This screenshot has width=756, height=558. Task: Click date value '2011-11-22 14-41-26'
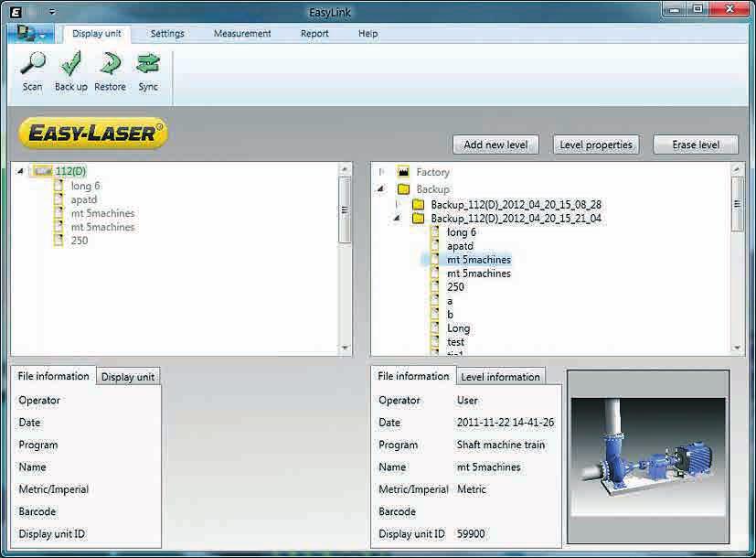(x=506, y=423)
